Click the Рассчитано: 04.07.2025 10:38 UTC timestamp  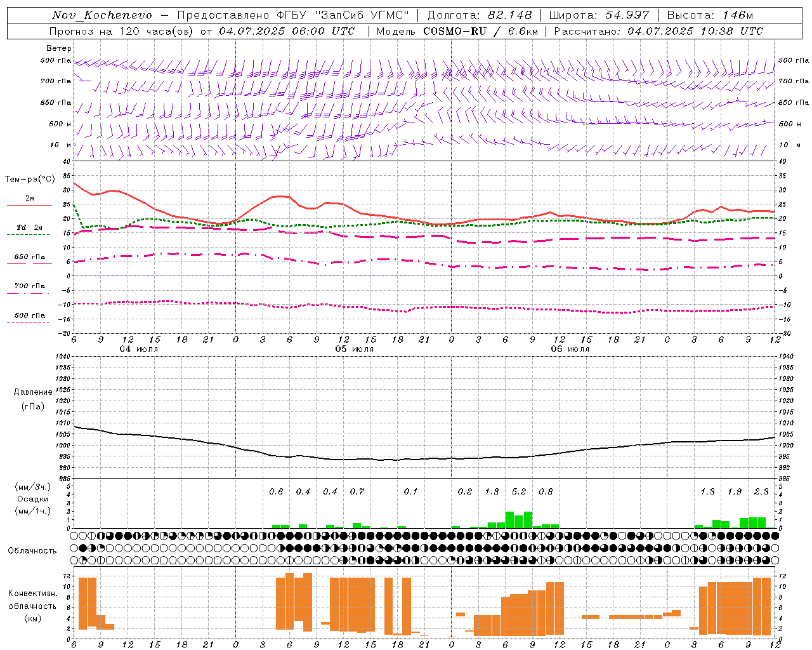[x=659, y=31]
